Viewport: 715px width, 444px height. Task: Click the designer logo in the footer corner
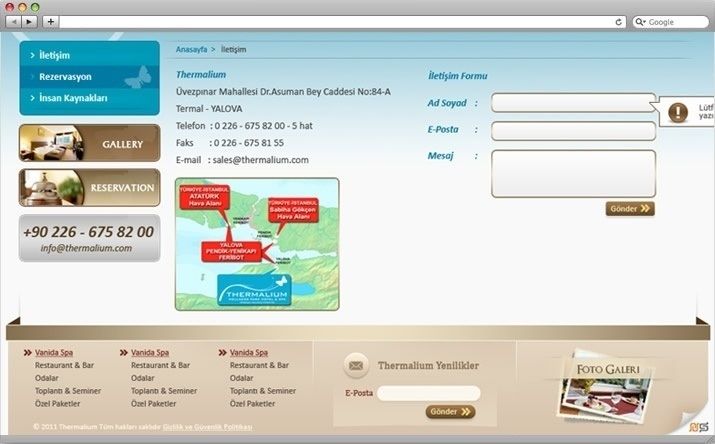click(699, 426)
